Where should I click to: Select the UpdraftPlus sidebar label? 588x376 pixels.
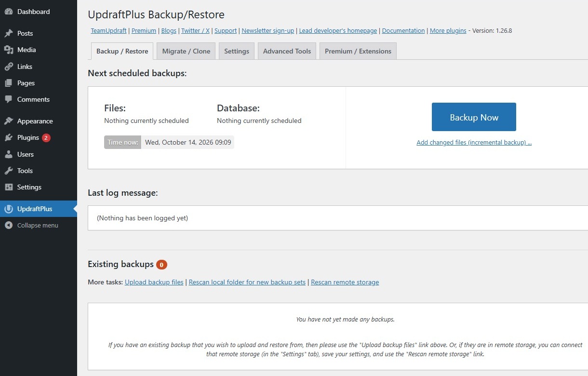(x=35, y=209)
